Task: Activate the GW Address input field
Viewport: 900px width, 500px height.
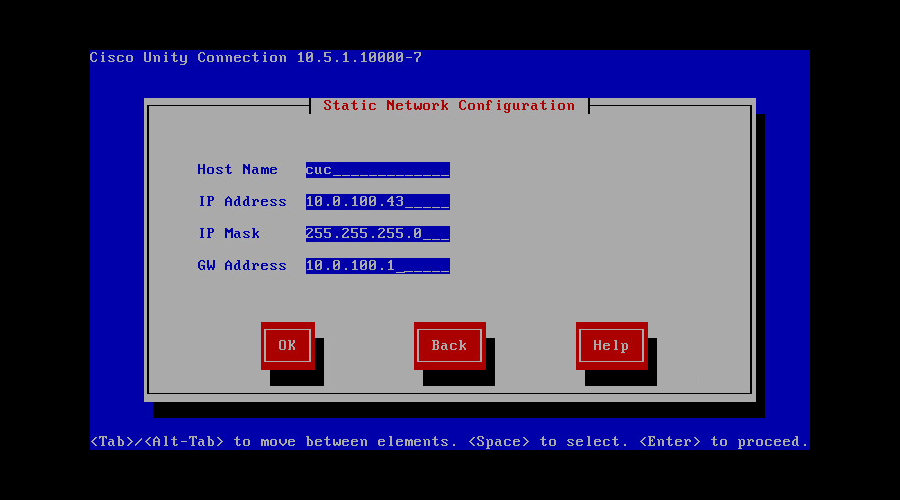Action: tap(378, 266)
